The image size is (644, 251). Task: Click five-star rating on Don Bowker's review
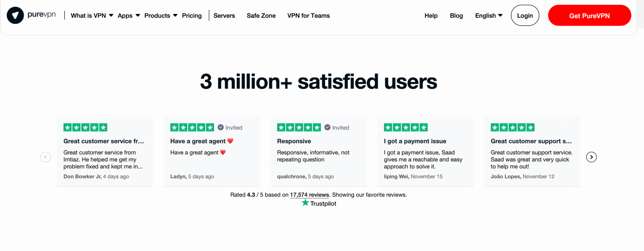(x=85, y=128)
